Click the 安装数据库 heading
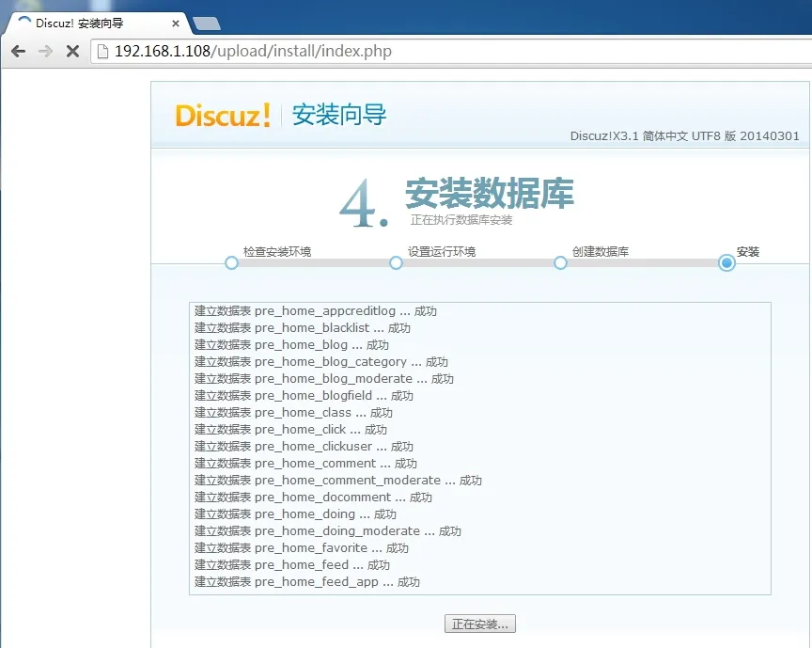This screenshot has width=812, height=648. pos(490,193)
